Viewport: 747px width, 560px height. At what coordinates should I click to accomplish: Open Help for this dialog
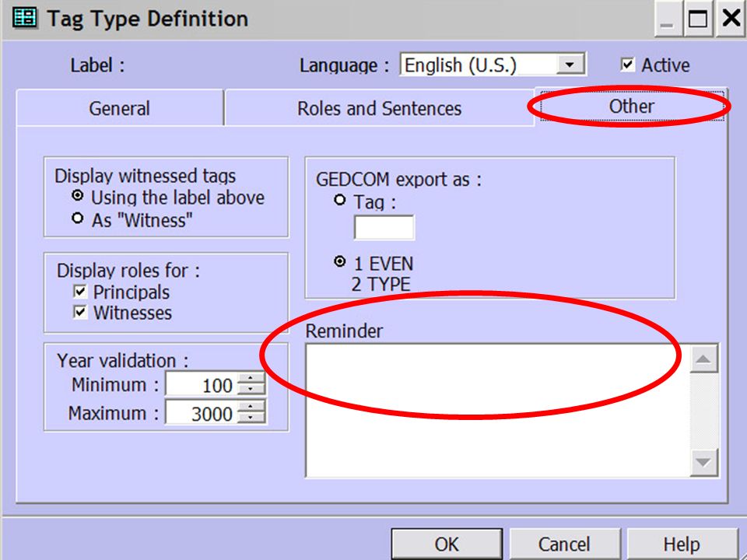[x=682, y=544]
